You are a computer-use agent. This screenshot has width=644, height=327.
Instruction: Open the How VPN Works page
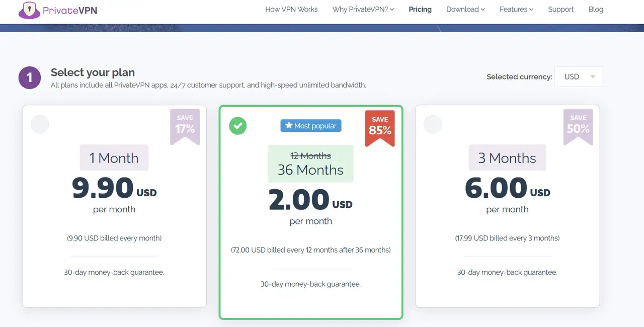[x=291, y=10]
